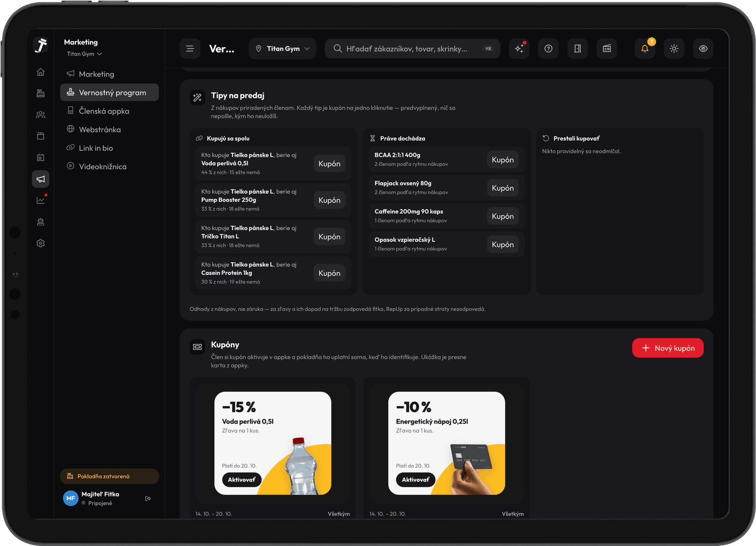
Task: Click Kupón for BCAA 2:1:1 400g
Action: [503, 160]
